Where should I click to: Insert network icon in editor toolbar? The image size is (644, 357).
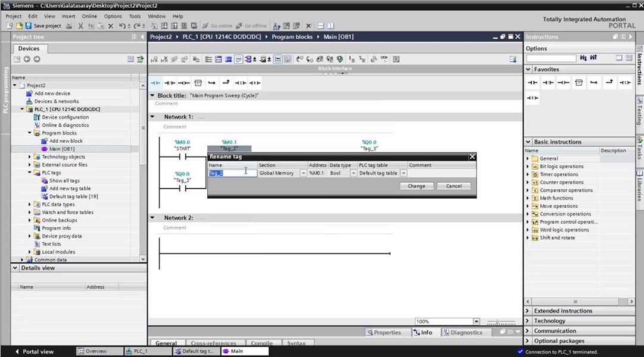click(x=154, y=59)
